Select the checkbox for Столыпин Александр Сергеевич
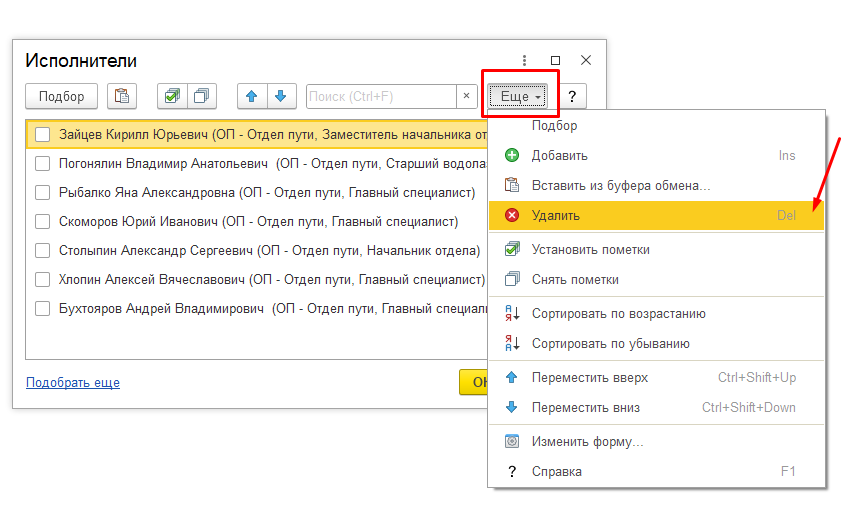Screen dimensions: 861x522 pos(42,250)
